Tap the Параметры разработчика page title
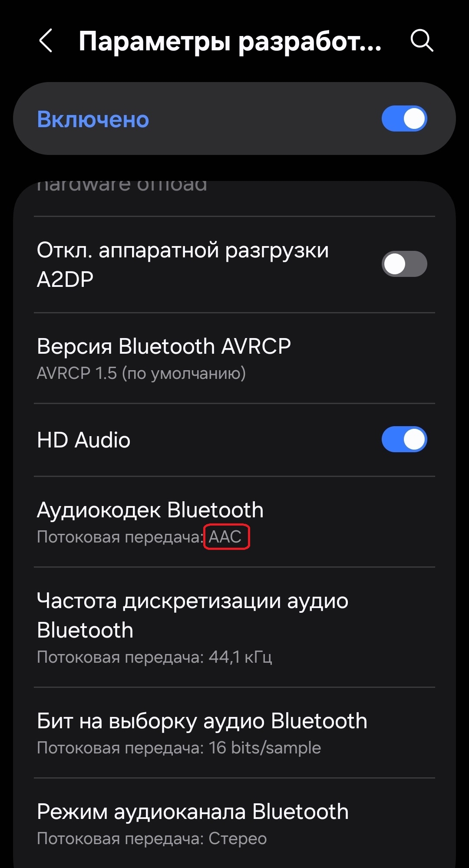Image resolution: width=469 pixels, height=868 pixels. tap(230, 42)
